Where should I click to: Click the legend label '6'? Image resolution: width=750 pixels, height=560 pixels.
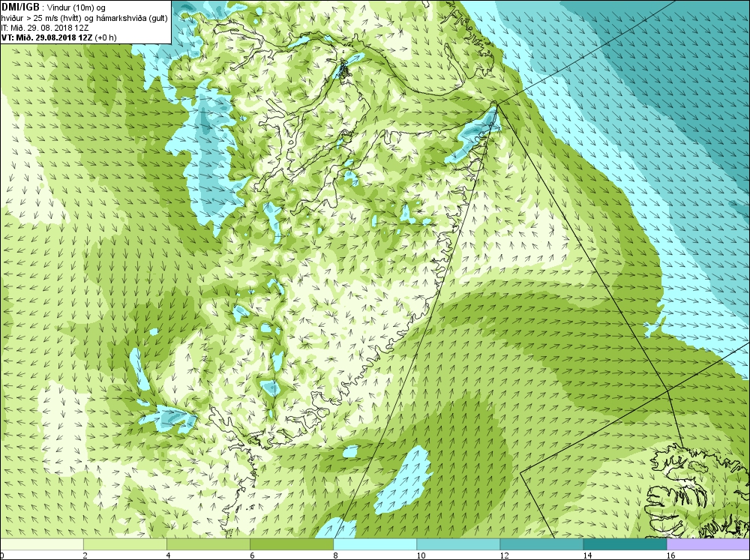[252, 556]
